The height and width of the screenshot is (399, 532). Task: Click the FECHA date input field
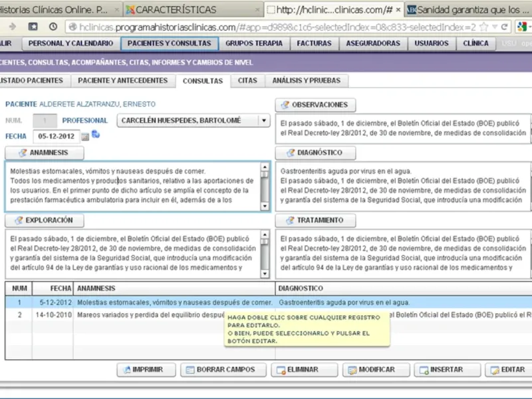(57, 136)
